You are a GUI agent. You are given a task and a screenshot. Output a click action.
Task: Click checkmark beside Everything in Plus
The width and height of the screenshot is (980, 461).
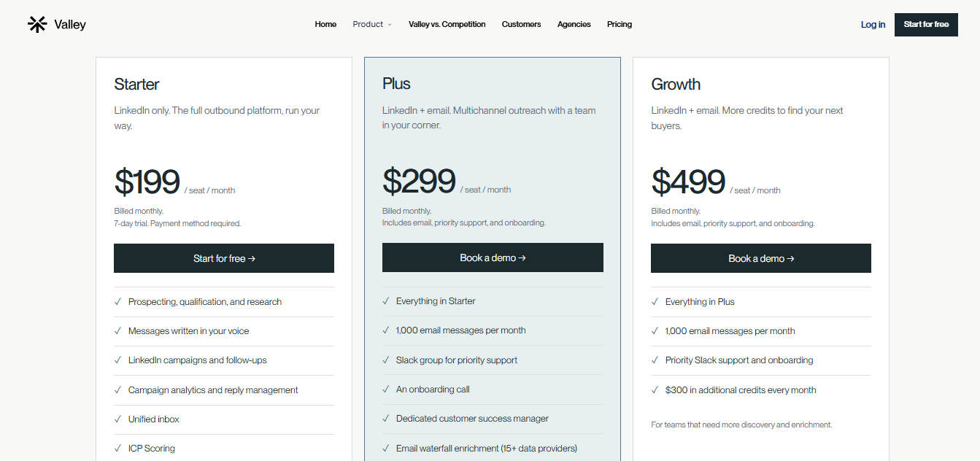[x=655, y=301]
